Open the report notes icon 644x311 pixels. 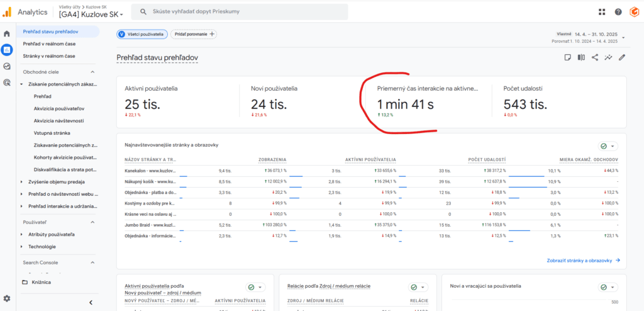pos(568,57)
